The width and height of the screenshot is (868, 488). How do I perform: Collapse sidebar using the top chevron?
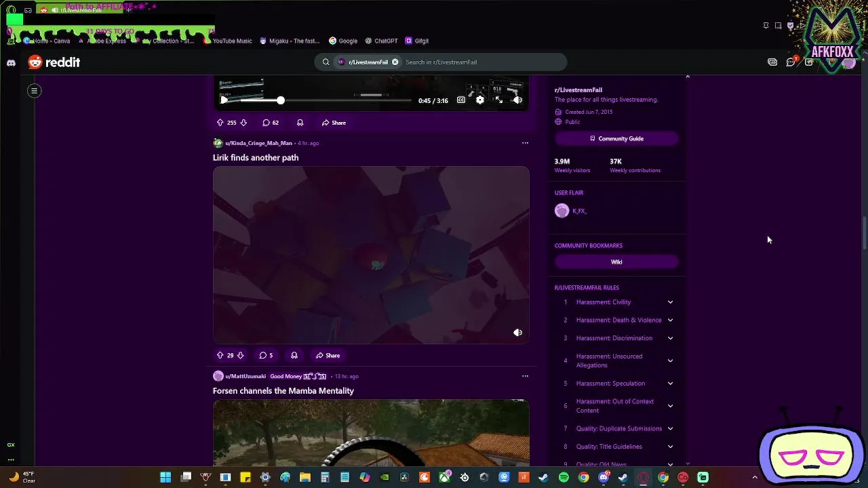coord(688,77)
